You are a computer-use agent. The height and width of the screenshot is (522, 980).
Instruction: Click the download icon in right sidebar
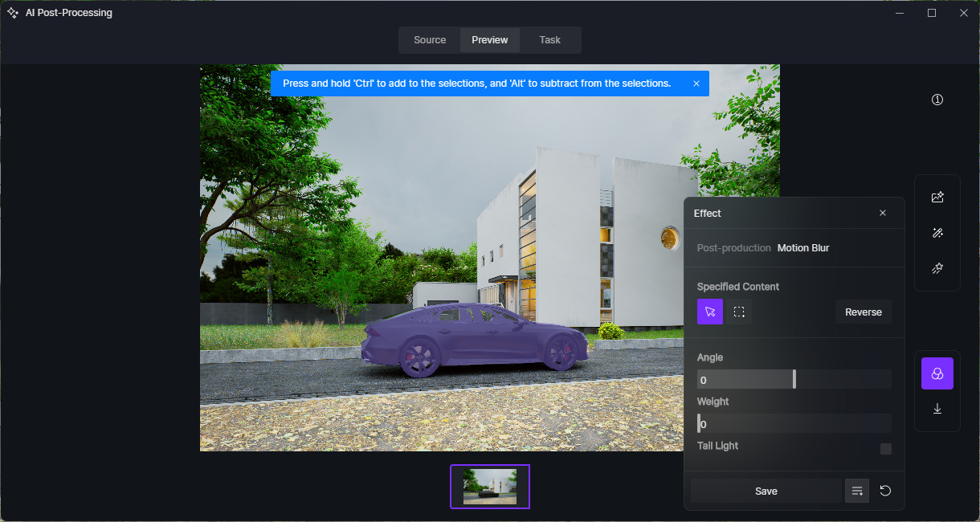[x=937, y=409]
